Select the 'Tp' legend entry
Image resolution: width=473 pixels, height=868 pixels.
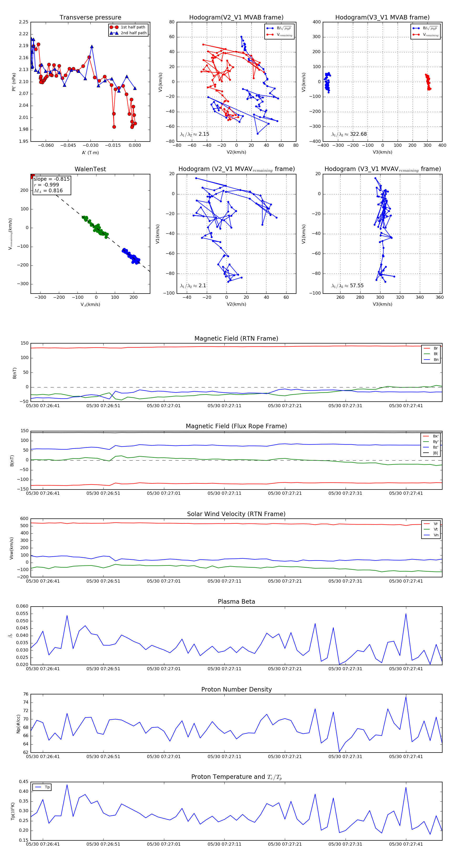[42, 787]
